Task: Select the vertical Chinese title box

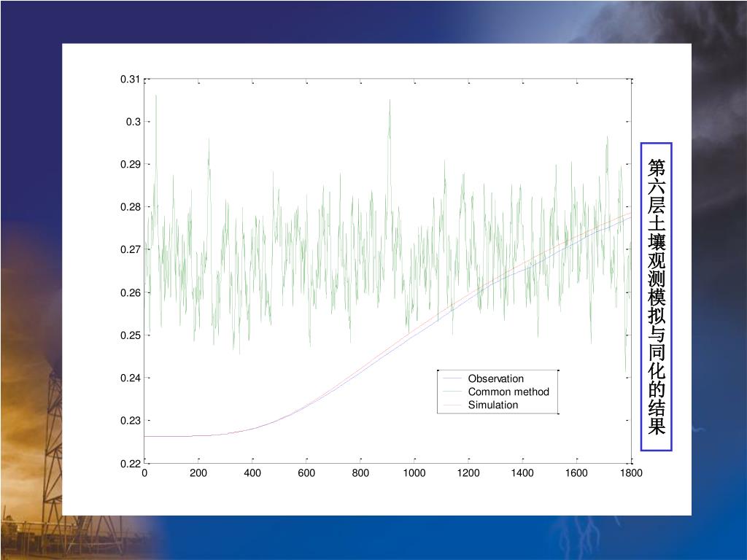Action: (656, 297)
